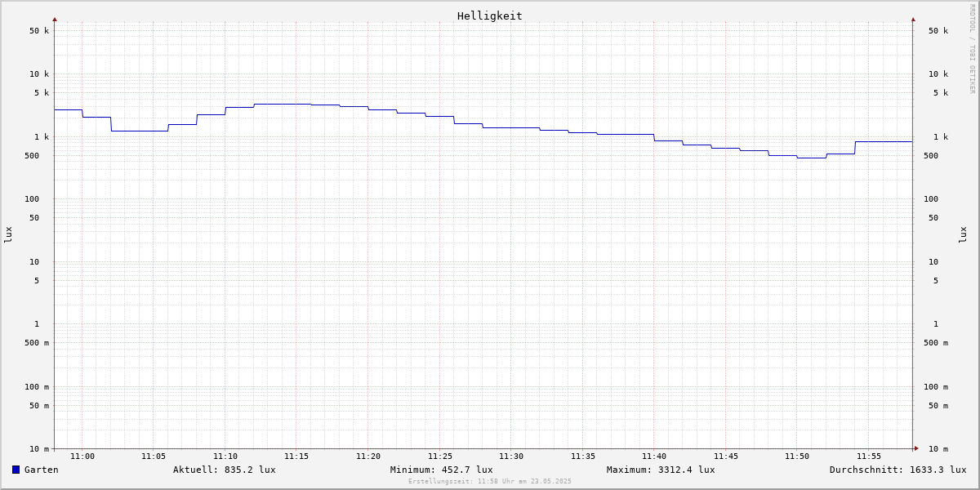Click the 11:10 time axis label

(225, 457)
